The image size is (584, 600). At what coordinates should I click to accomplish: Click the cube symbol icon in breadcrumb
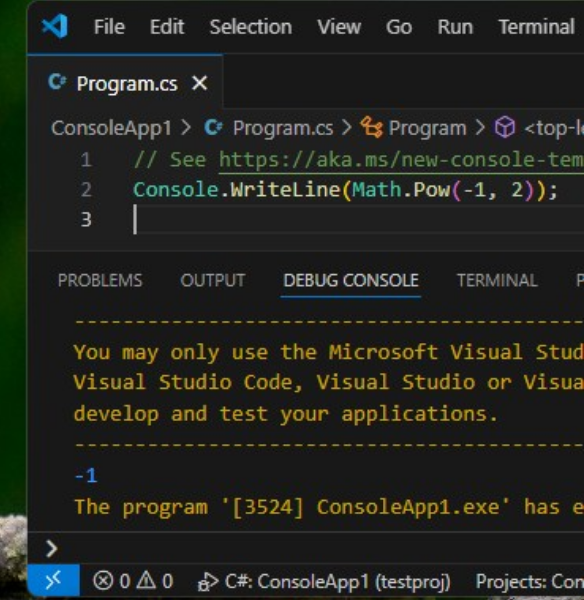[505, 127]
